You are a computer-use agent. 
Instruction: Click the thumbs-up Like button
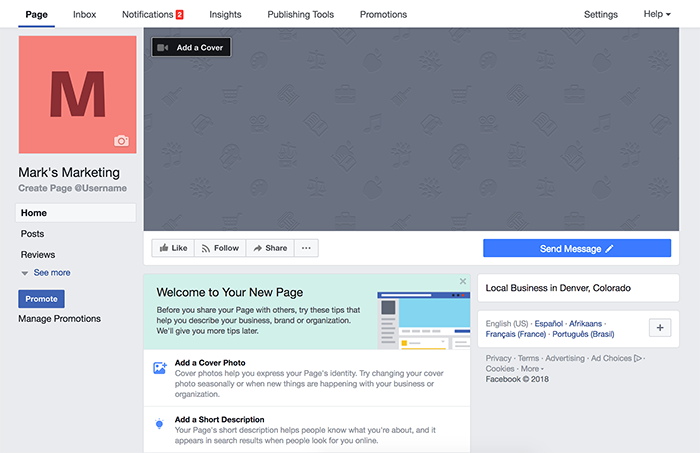point(173,248)
